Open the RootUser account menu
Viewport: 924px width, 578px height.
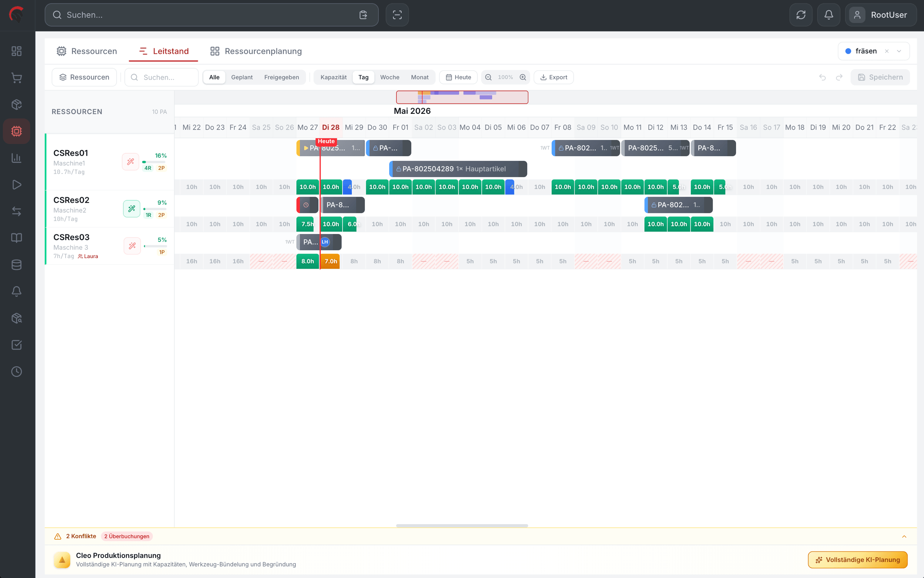pos(881,15)
